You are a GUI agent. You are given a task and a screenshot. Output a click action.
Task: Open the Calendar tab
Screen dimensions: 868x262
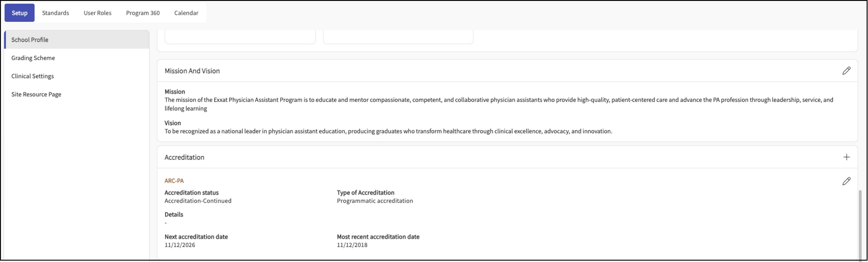(186, 13)
